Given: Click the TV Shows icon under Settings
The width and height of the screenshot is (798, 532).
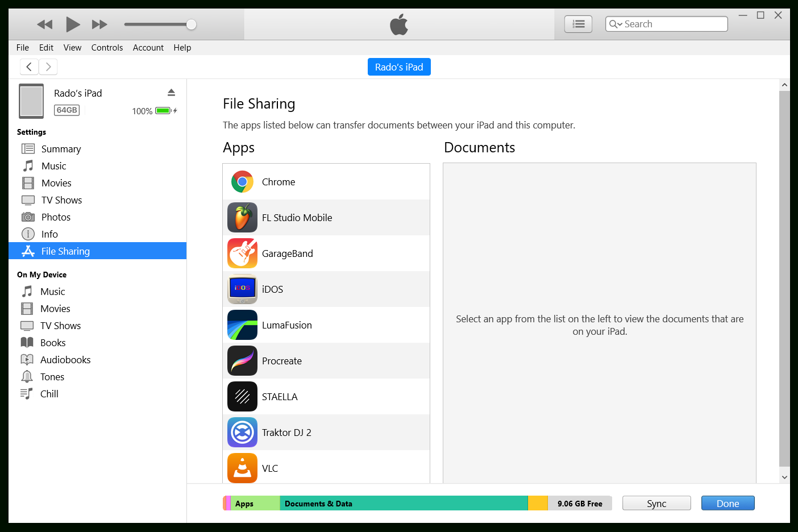Looking at the screenshot, I should tap(28, 200).
